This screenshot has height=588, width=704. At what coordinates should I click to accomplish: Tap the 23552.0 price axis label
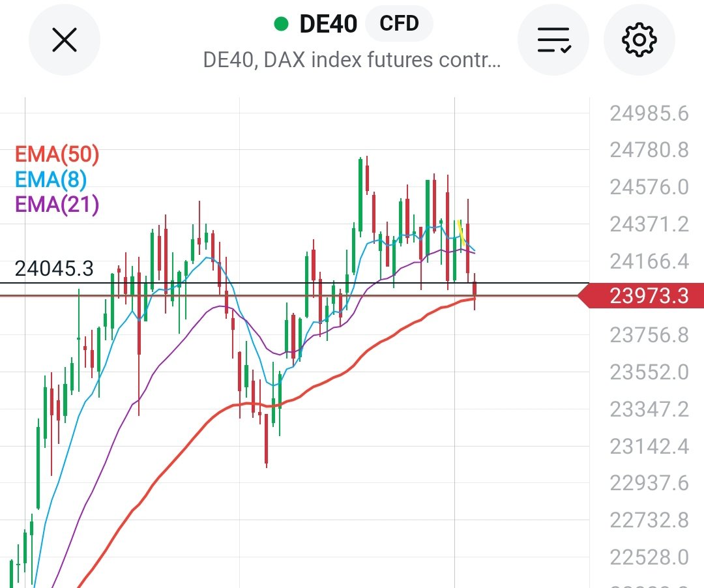coord(649,372)
